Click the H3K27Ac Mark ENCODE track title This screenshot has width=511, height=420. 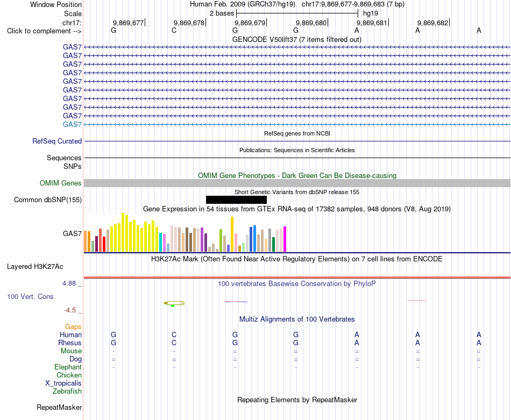(x=297, y=259)
